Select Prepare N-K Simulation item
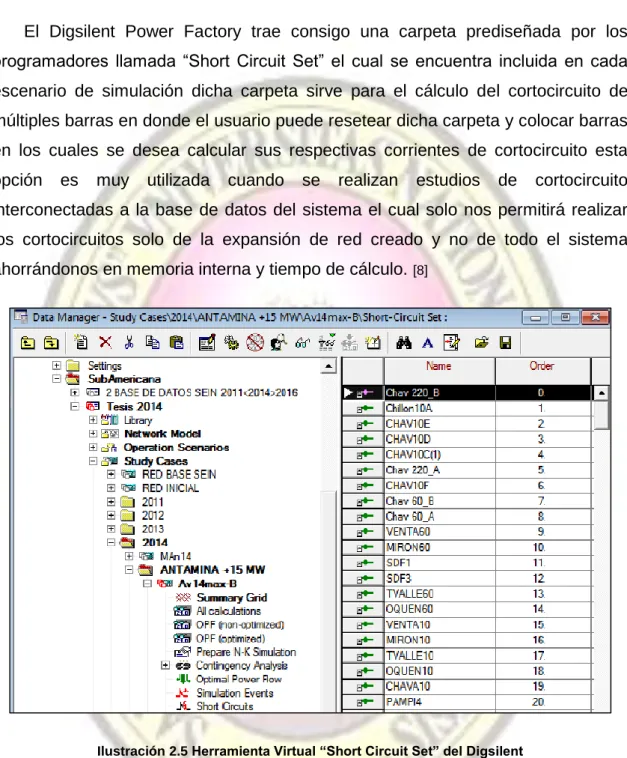This screenshot has height=758, width=627. coord(246,652)
